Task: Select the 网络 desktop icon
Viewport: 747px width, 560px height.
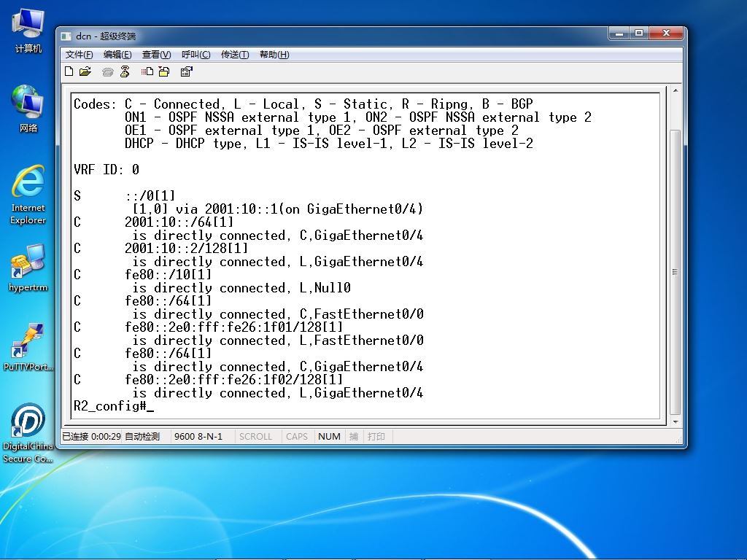Action: [28, 109]
